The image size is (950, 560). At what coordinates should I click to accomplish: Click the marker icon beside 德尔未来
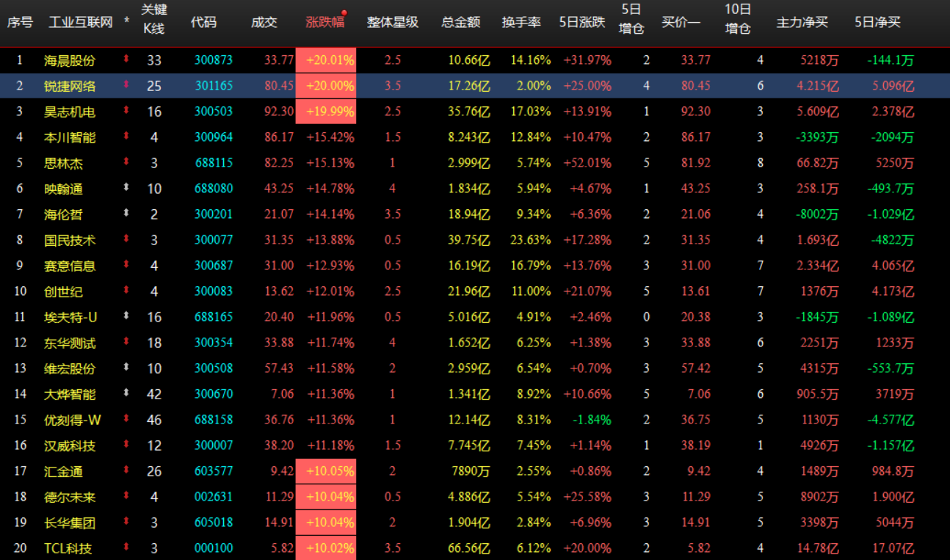coord(126,496)
